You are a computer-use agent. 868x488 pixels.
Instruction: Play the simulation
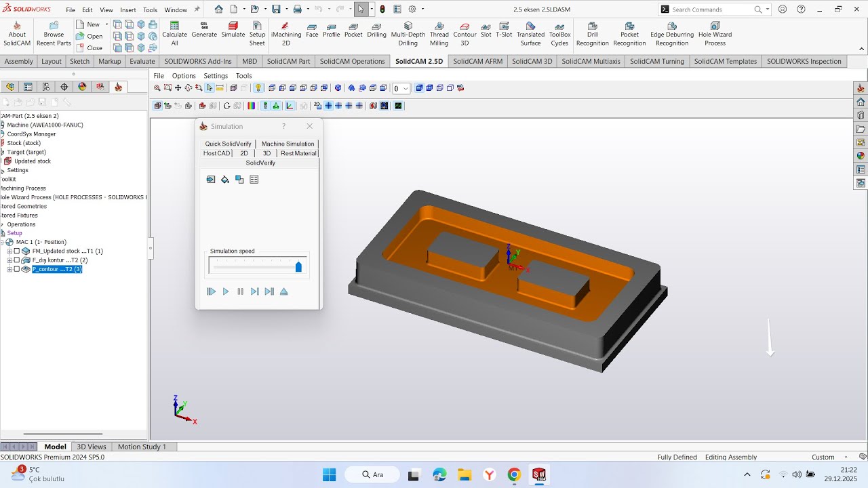pos(226,291)
